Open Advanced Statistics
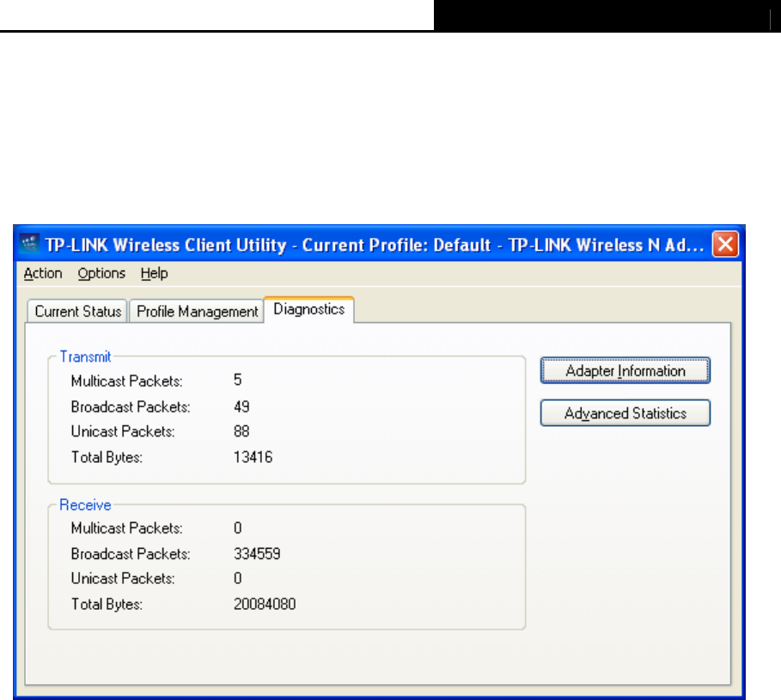The image size is (781, 700). click(625, 413)
